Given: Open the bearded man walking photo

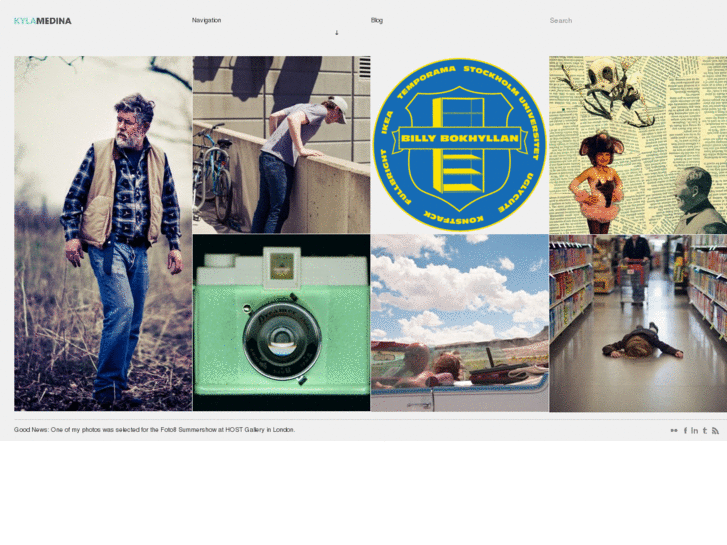Looking at the screenshot, I should 103,234.
